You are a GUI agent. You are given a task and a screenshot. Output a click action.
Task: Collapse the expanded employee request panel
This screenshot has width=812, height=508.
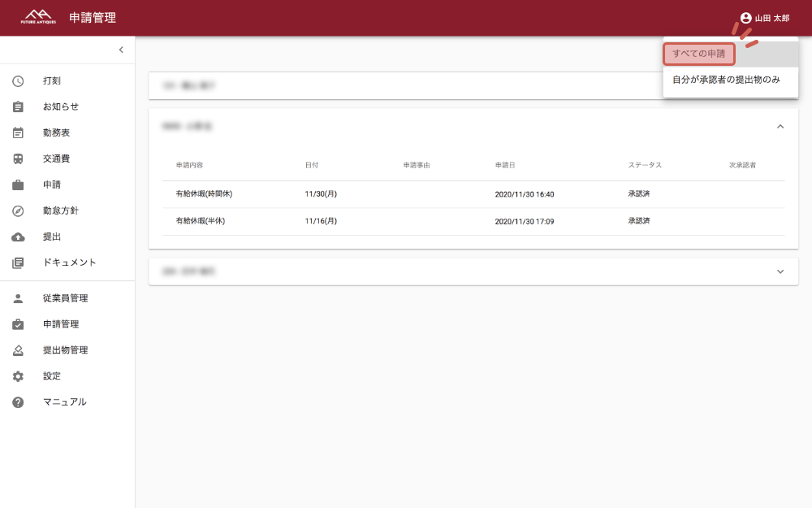pyautogui.click(x=780, y=127)
